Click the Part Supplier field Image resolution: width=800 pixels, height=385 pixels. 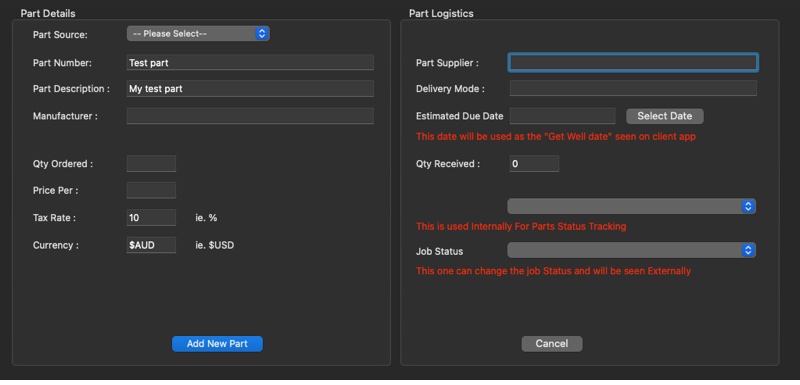tap(633, 63)
